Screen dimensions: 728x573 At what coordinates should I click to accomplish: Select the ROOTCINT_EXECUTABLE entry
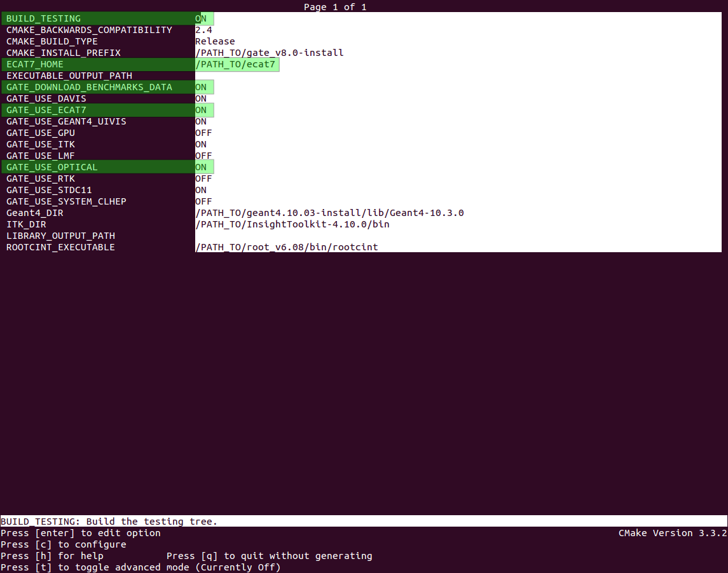click(x=61, y=247)
